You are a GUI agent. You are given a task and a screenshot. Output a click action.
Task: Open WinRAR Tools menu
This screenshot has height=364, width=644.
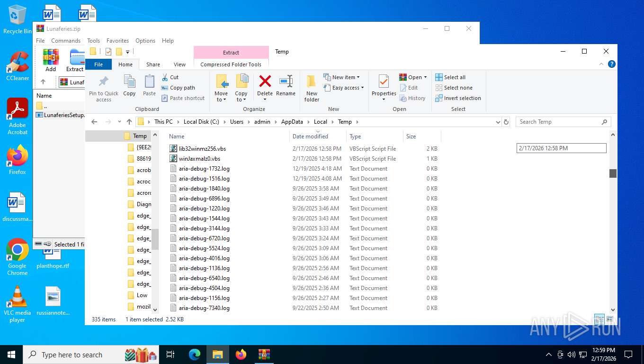(x=93, y=41)
